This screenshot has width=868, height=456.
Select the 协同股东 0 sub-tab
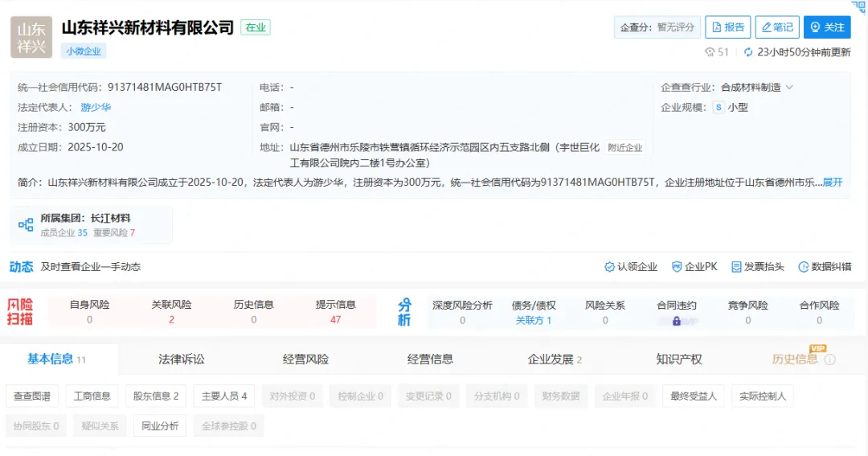36,426
